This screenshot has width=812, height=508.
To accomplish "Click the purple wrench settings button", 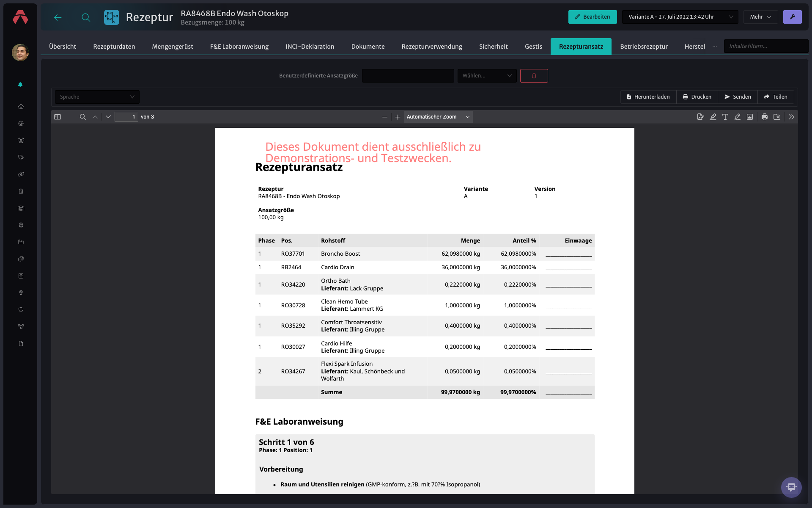I will click(792, 17).
